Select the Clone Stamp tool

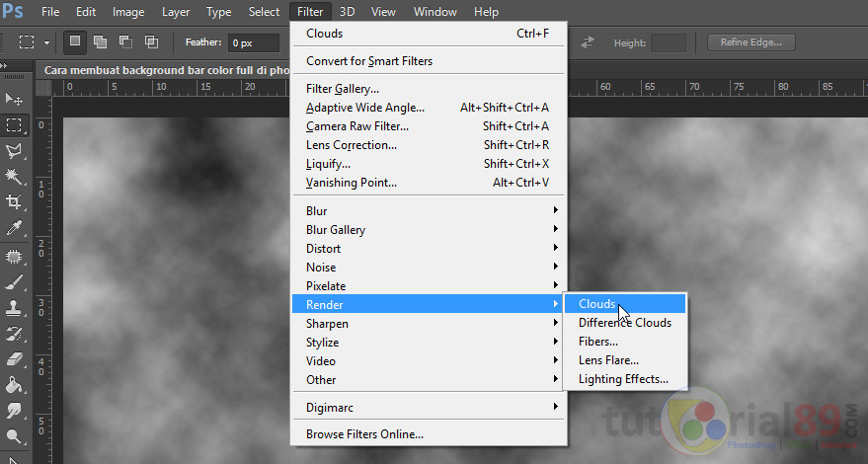point(14,308)
